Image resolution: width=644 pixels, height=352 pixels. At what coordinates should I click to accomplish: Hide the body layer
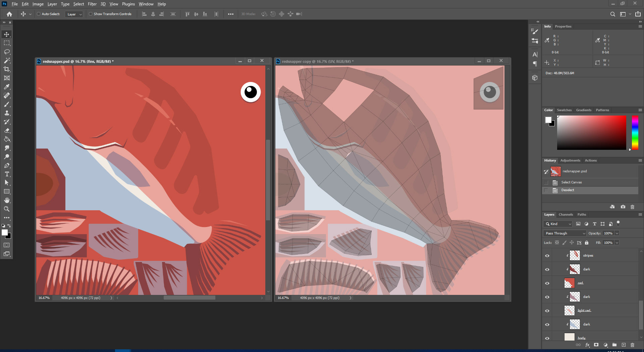coord(547,338)
